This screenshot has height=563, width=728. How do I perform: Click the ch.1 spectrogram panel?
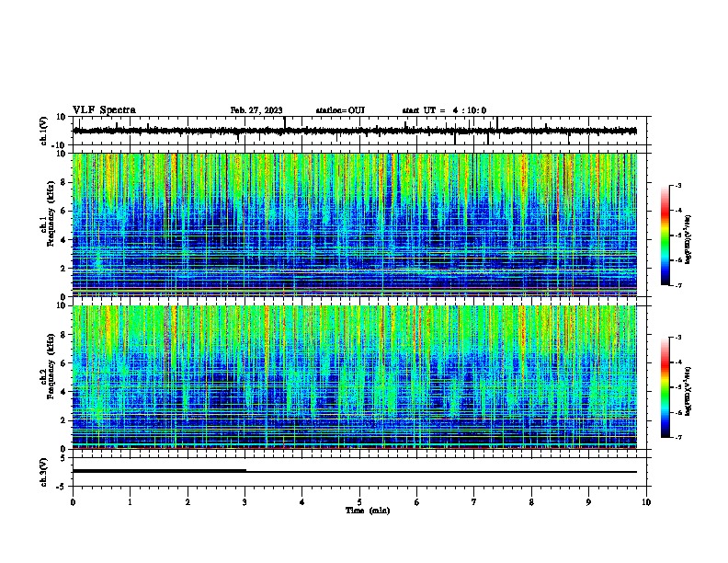(355, 224)
